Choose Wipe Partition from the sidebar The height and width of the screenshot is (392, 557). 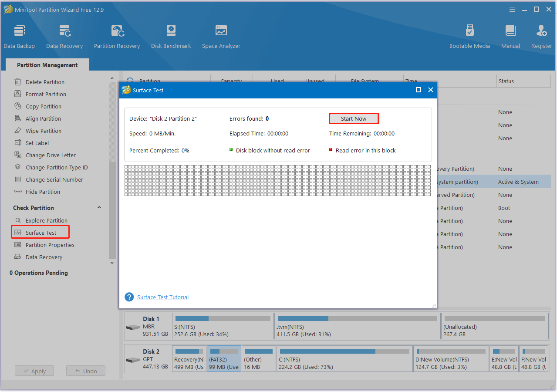(x=43, y=131)
